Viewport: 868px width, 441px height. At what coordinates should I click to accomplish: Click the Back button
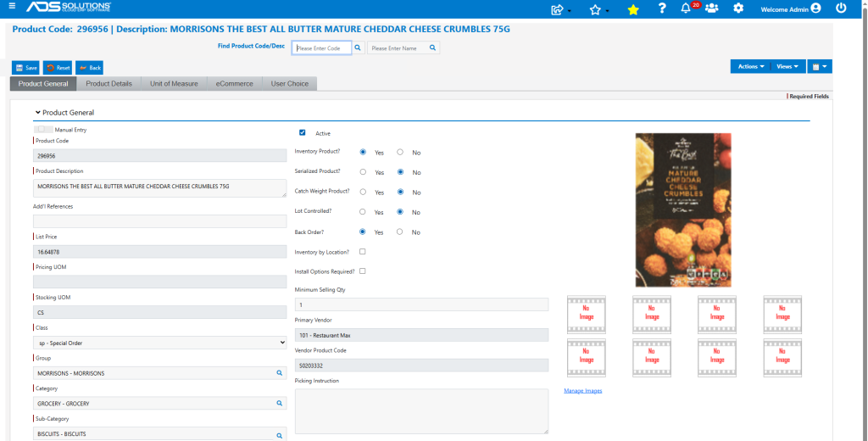(89, 68)
